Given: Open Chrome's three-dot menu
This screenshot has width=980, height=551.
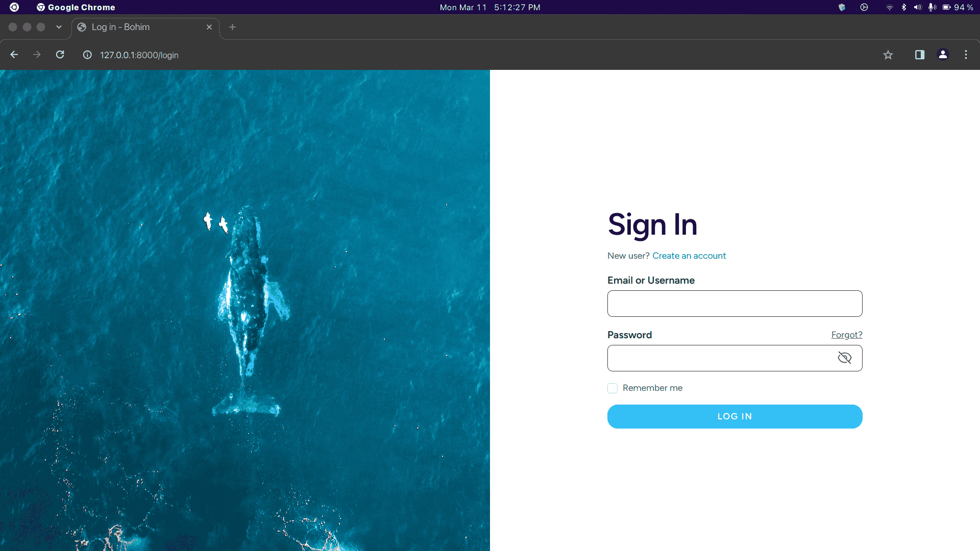Looking at the screenshot, I should coord(966,55).
